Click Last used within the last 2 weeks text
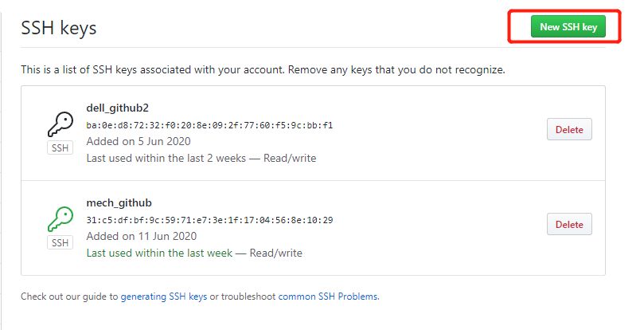This screenshot has width=644, height=330. [x=166, y=159]
